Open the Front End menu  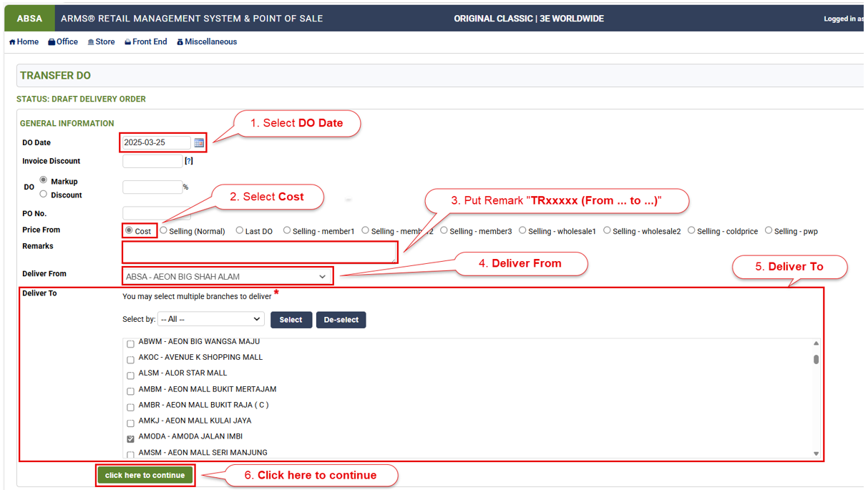146,42
